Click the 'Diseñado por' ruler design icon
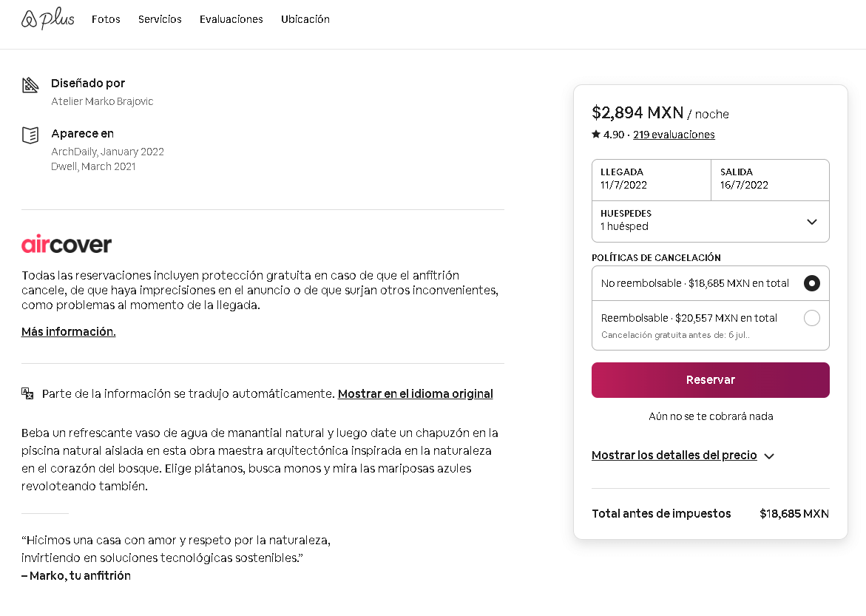The width and height of the screenshot is (866, 616). click(x=30, y=85)
